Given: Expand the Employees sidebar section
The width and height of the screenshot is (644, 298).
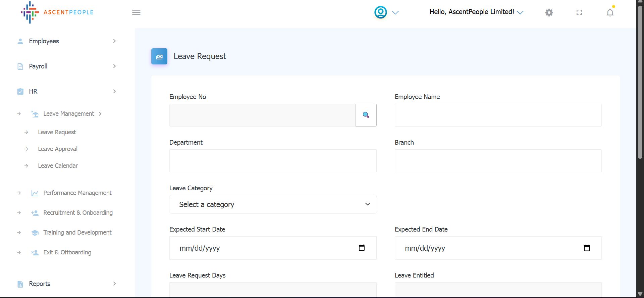Looking at the screenshot, I should [x=67, y=41].
